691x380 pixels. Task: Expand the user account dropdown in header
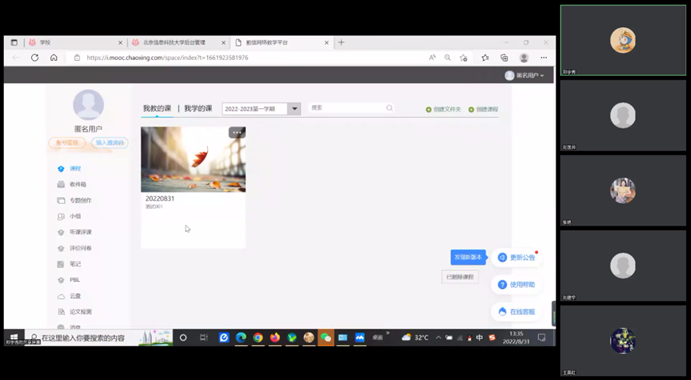pyautogui.click(x=524, y=75)
